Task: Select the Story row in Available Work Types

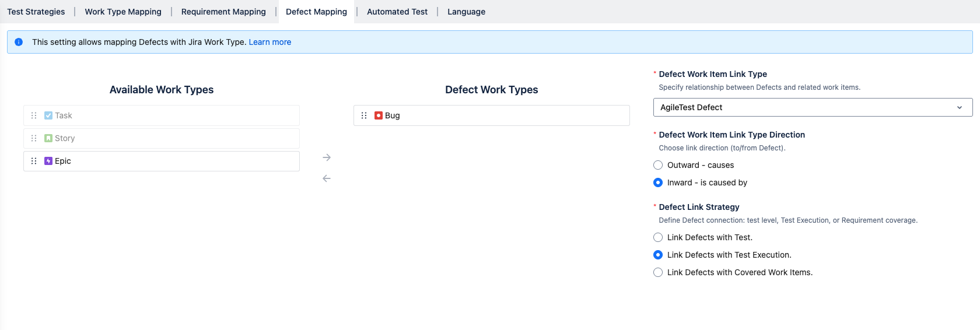Action: click(x=162, y=138)
